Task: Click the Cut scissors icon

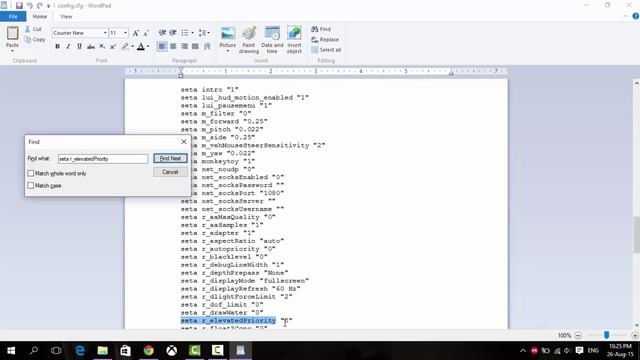Action: (x=28, y=29)
